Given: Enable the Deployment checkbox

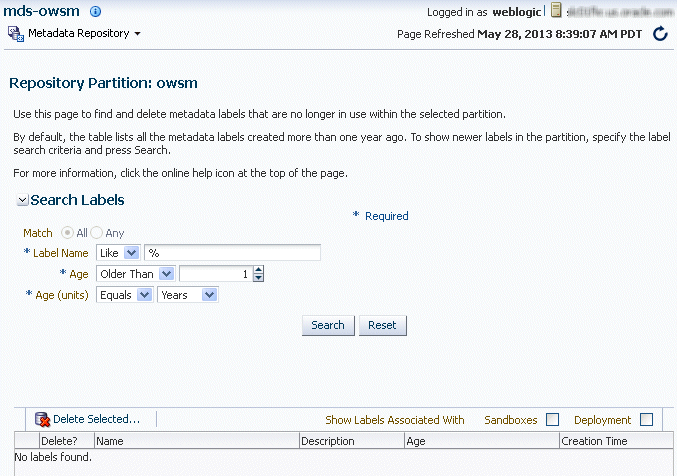Looking at the screenshot, I should (646, 419).
